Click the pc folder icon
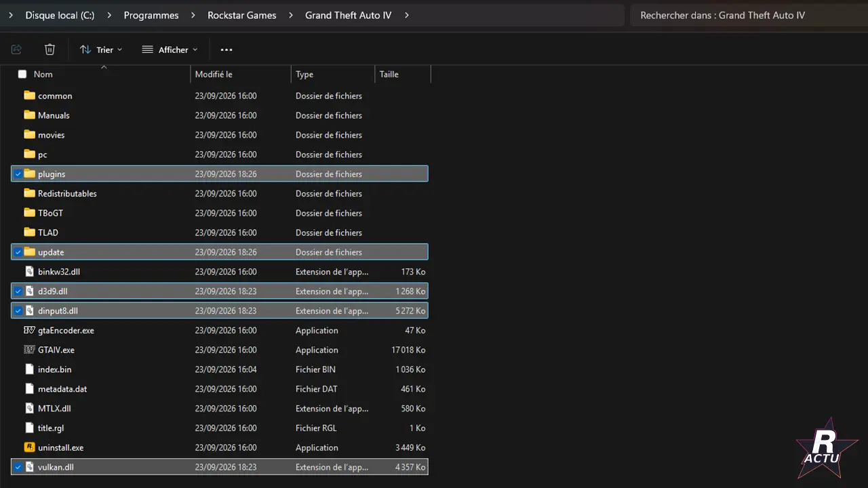Viewport: 868px width, 488px height. click(29, 155)
